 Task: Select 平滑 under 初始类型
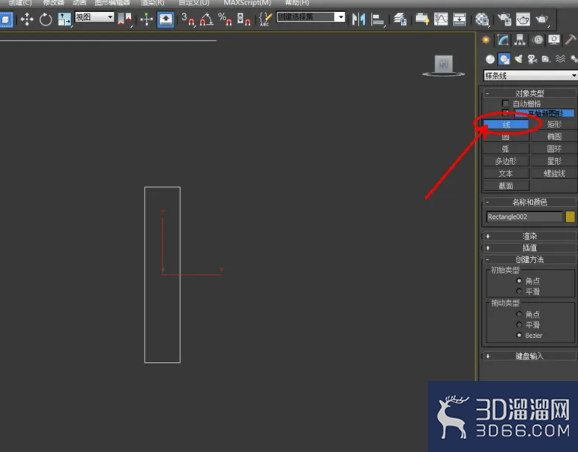point(519,291)
